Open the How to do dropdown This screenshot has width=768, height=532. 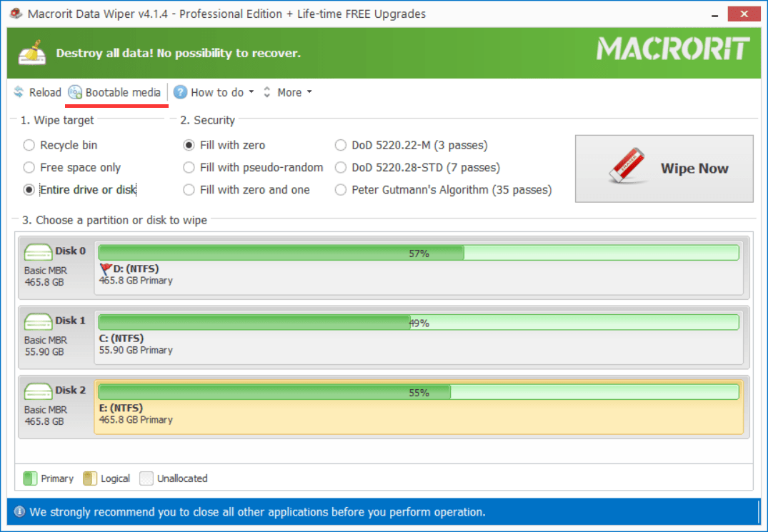click(x=214, y=91)
